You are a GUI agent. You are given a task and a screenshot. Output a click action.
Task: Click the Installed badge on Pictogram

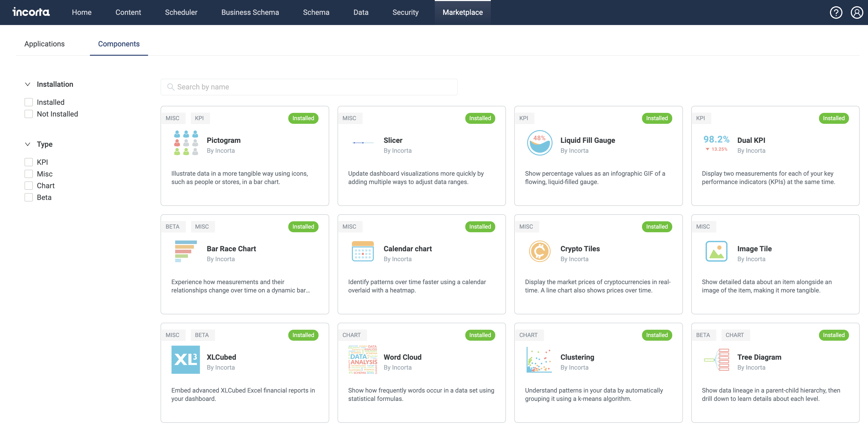pos(303,118)
